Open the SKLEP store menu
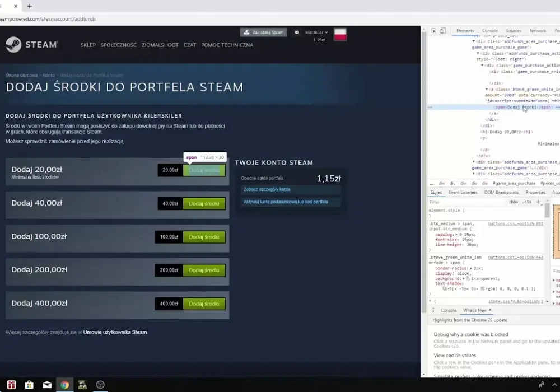 pos(88,45)
